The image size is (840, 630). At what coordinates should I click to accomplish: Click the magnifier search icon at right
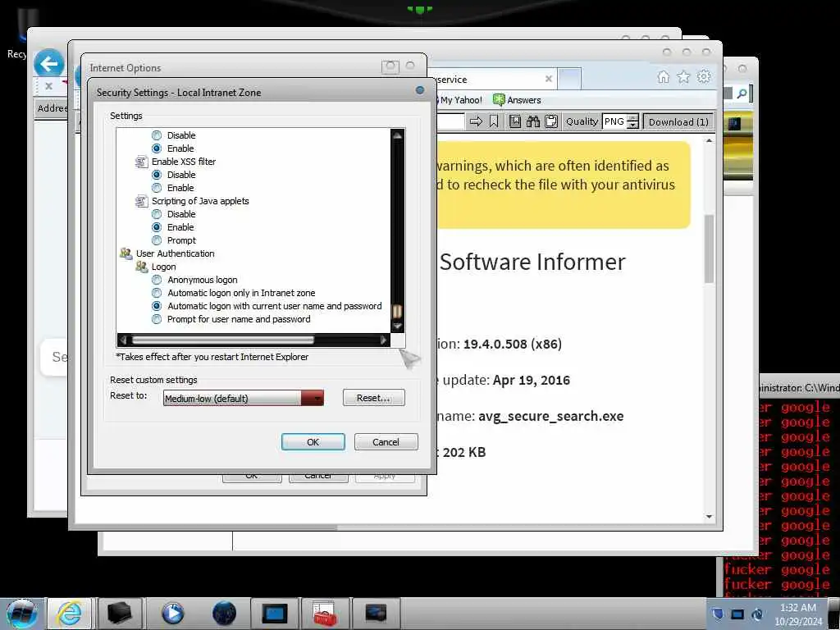point(742,94)
